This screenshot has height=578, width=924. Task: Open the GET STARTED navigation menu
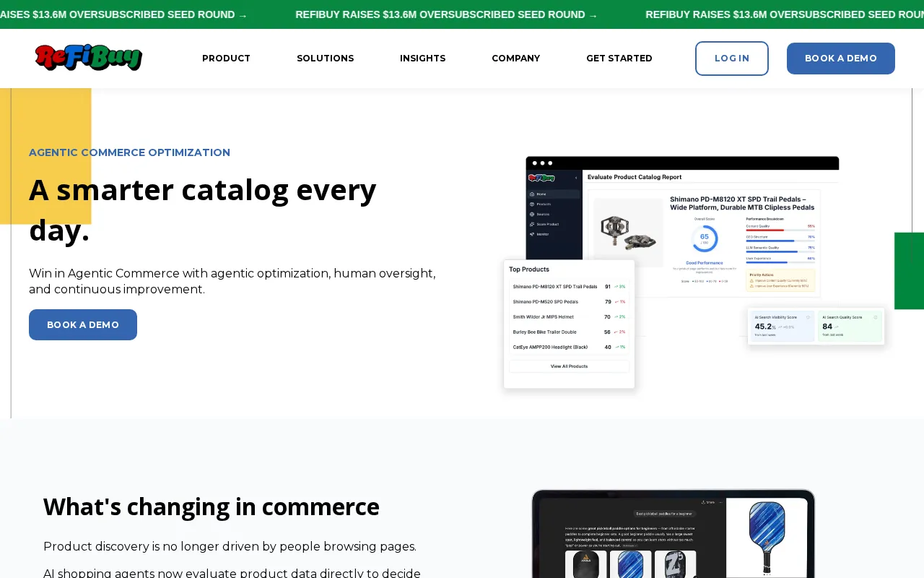coord(619,59)
